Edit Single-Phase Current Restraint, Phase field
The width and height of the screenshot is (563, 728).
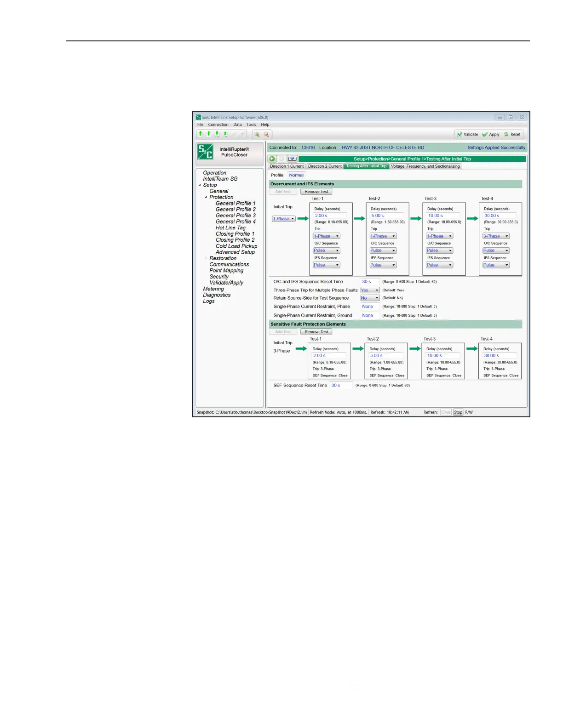point(370,307)
